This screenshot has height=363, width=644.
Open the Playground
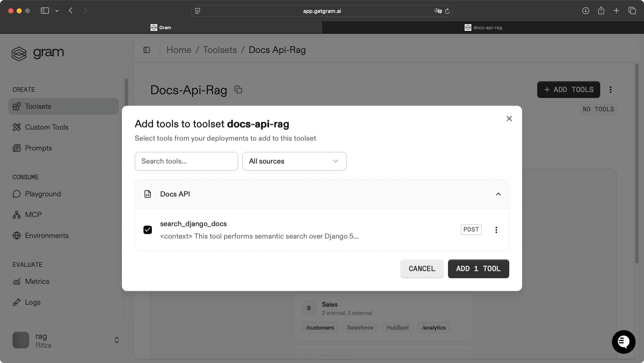[43, 194]
